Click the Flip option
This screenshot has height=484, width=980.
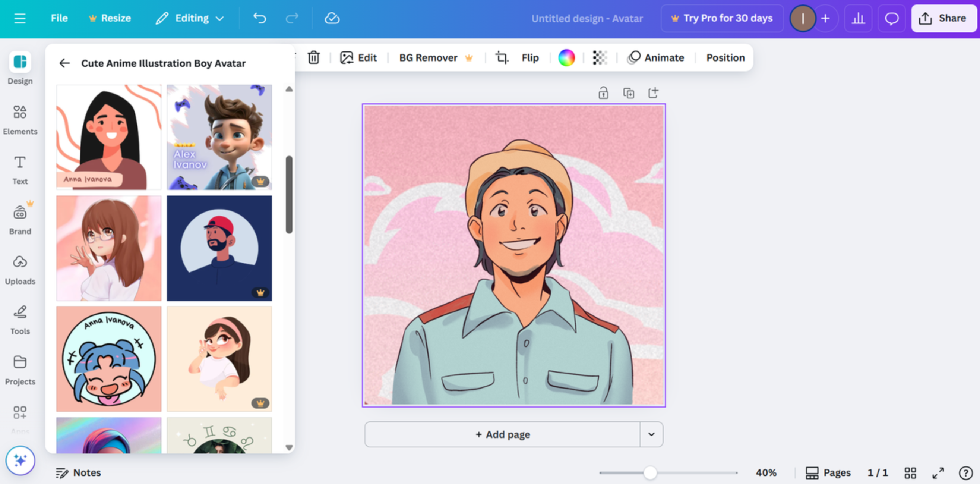[x=530, y=57]
